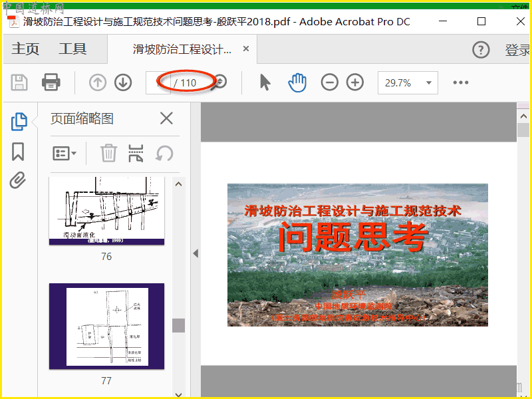
Task: Open the 29.7% zoom level dropdown
Action: click(x=408, y=82)
